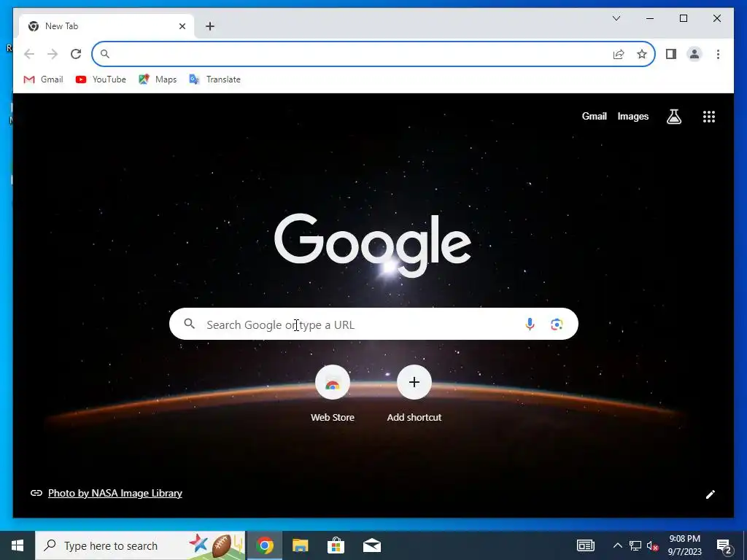Click the taskbar search box
The width and height of the screenshot is (747, 560).
pyautogui.click(x=140, y=545)
